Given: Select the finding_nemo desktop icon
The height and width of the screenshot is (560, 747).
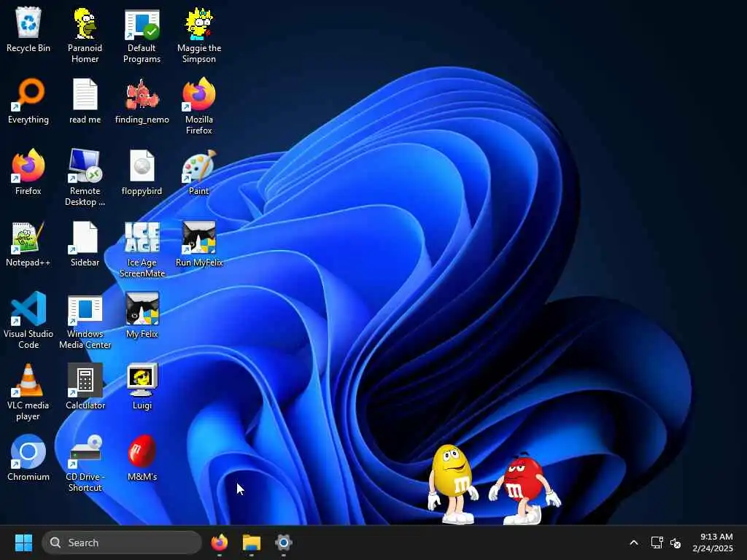Looking at the screenshot, I should click(142, 101).
